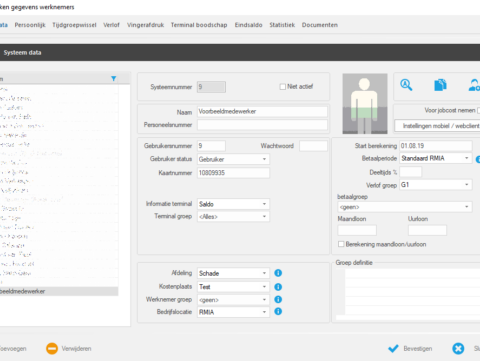
Task: Enable Berekening maandloon/uurloon checkbox
Action: (341, 244)
